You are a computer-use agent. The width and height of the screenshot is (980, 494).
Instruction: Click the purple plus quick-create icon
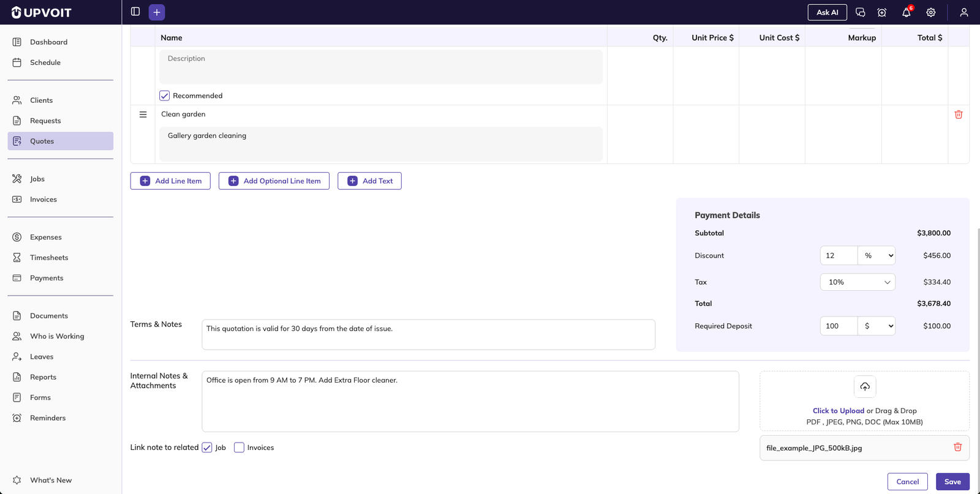pyautogui.click(x=157, y=12)
